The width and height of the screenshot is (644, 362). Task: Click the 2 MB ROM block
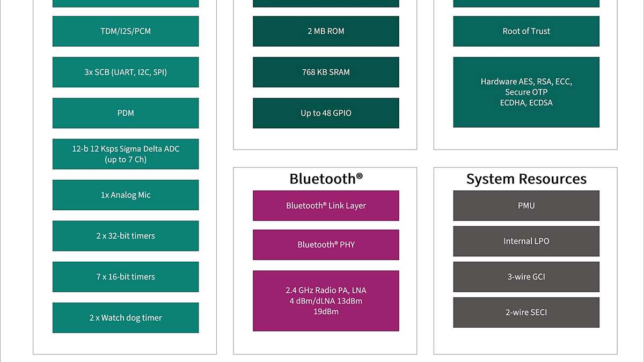pos(326,31)
